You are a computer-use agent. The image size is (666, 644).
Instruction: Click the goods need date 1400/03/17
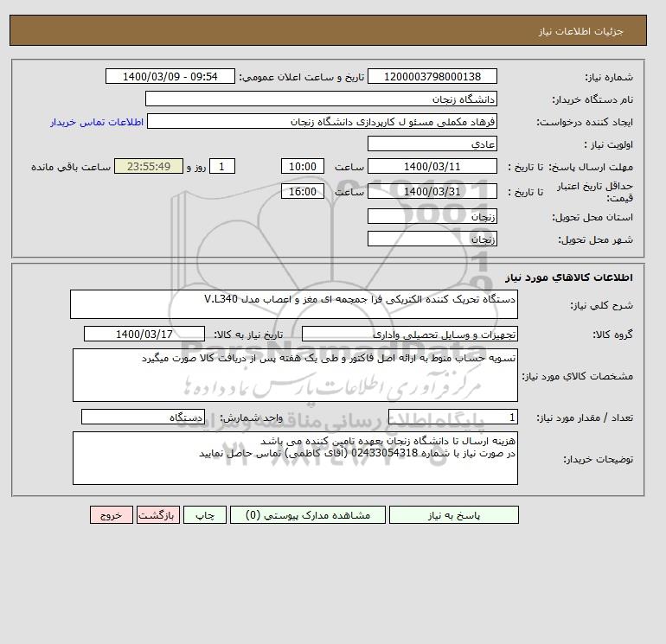tap(144, 334)
